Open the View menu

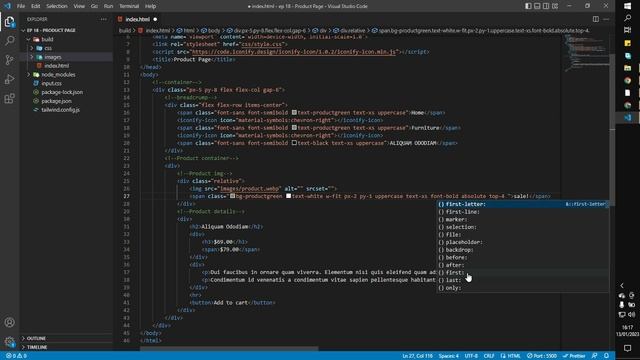[x=79, y=6]
